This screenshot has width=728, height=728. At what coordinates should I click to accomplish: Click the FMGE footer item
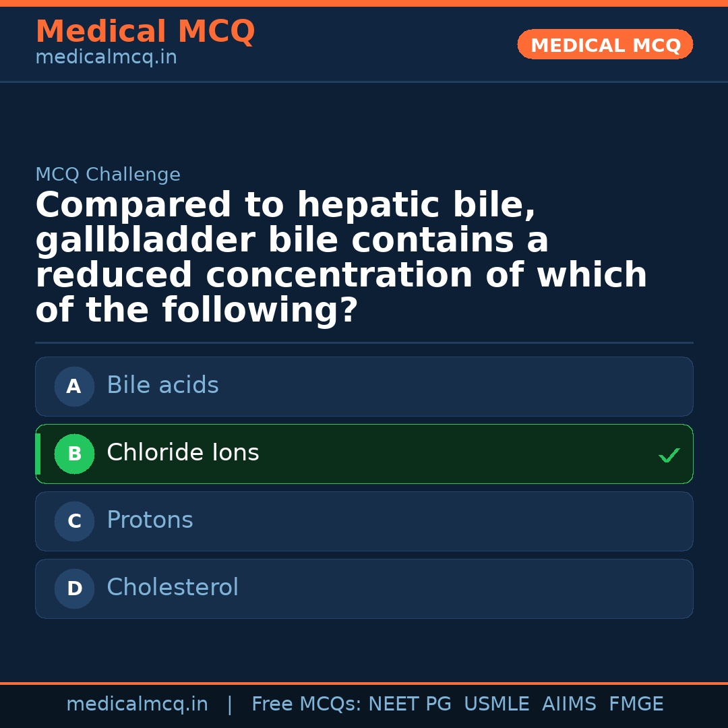636,704
